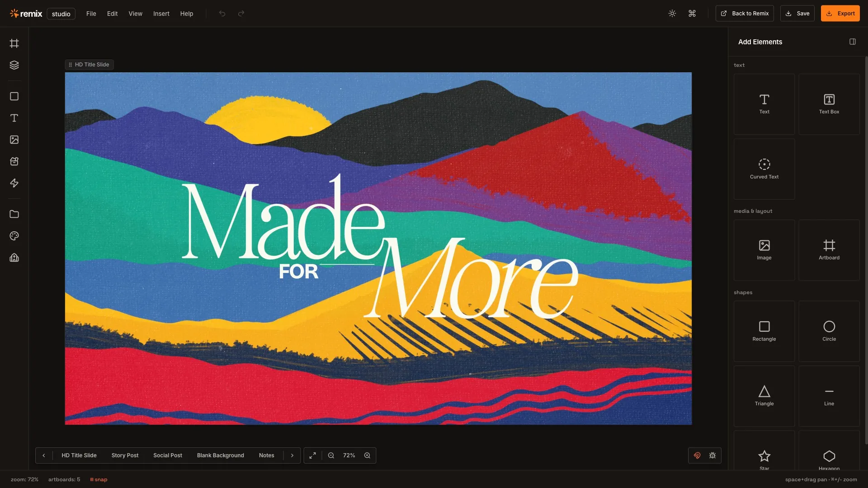Click the redo arrow in top bar

coord(241,14)
